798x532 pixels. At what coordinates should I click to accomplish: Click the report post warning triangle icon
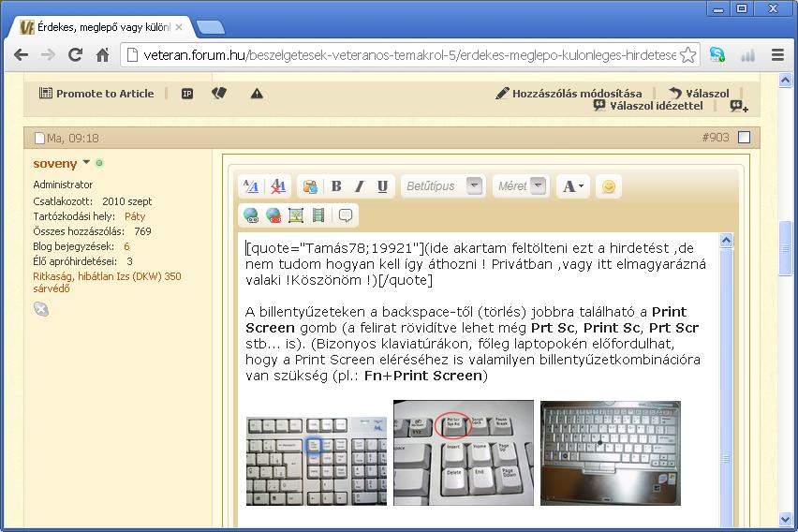click(x=257, y=94)
